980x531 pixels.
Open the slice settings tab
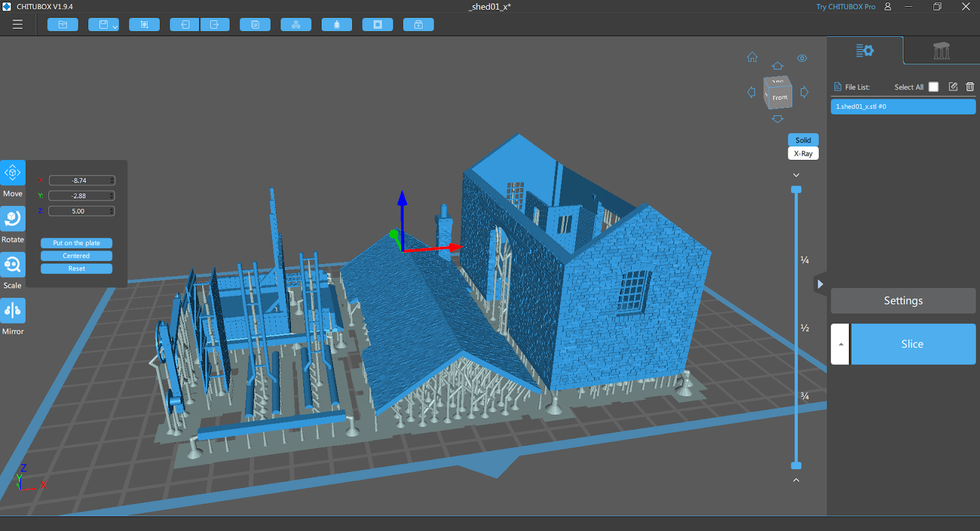(x=865, y=50)
